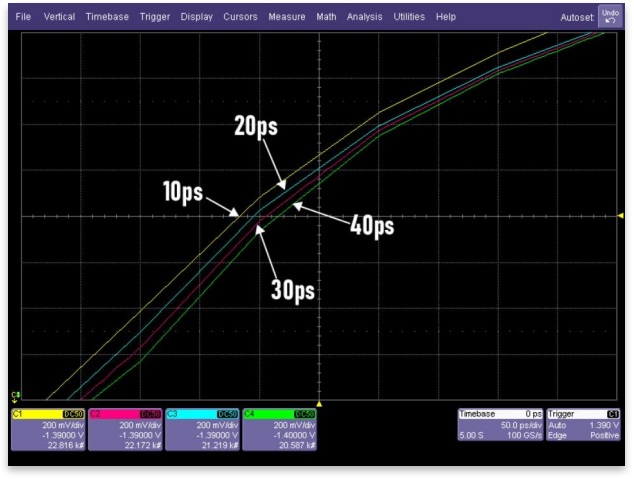Click the trigger delay marker below grid
This screenshot has width=634, height=479.
click(318, 403)
